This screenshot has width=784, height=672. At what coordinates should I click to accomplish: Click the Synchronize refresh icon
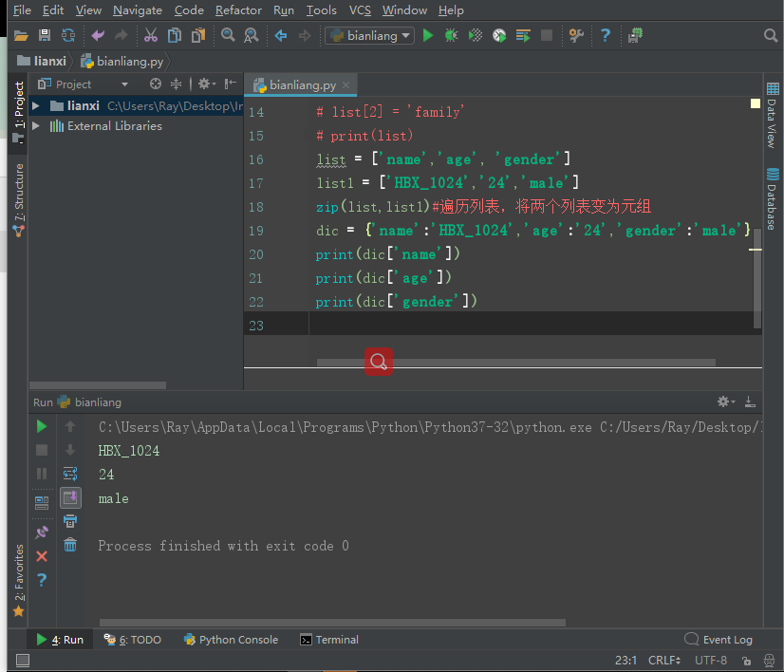68,35
